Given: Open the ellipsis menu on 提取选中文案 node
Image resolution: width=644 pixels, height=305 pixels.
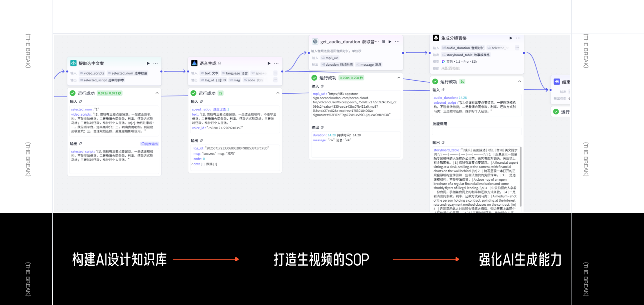Looking at the screenshot, I should coord(155,63).
